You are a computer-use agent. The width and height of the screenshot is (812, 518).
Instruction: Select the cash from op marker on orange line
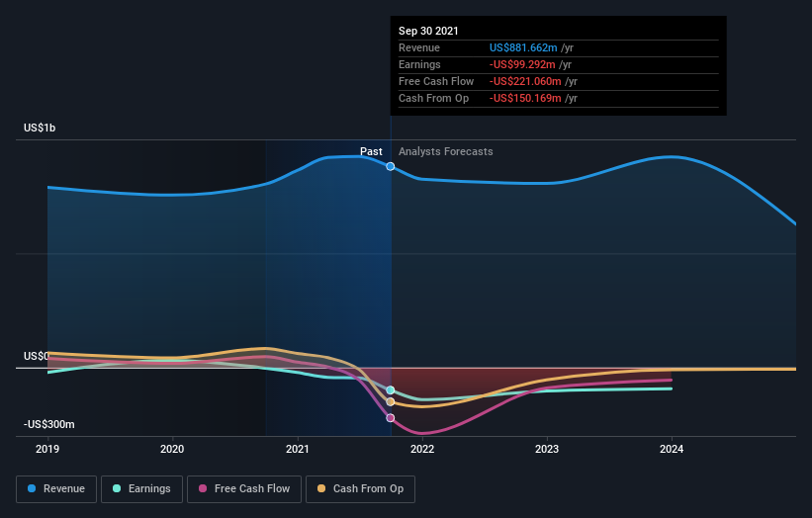391,402
